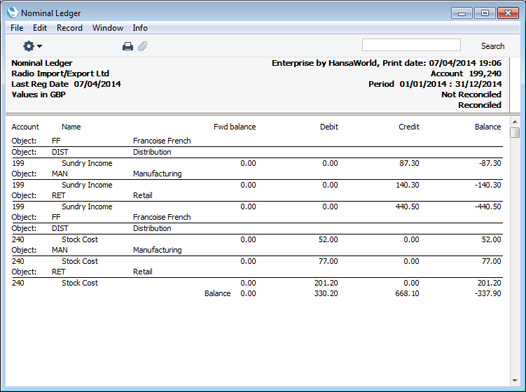Viewport: 526px width, 392px height.
Task: Click the Credit column header
Action: point(409,127)
